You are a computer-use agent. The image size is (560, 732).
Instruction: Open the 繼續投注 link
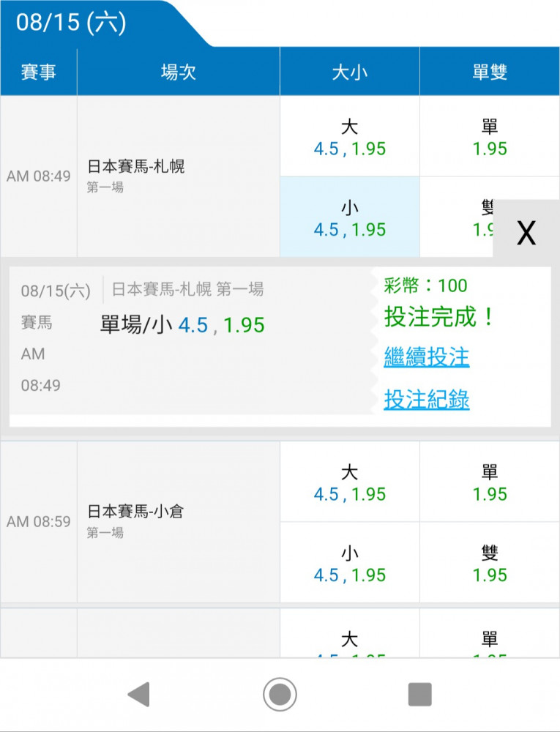click(x=427, y=357)
